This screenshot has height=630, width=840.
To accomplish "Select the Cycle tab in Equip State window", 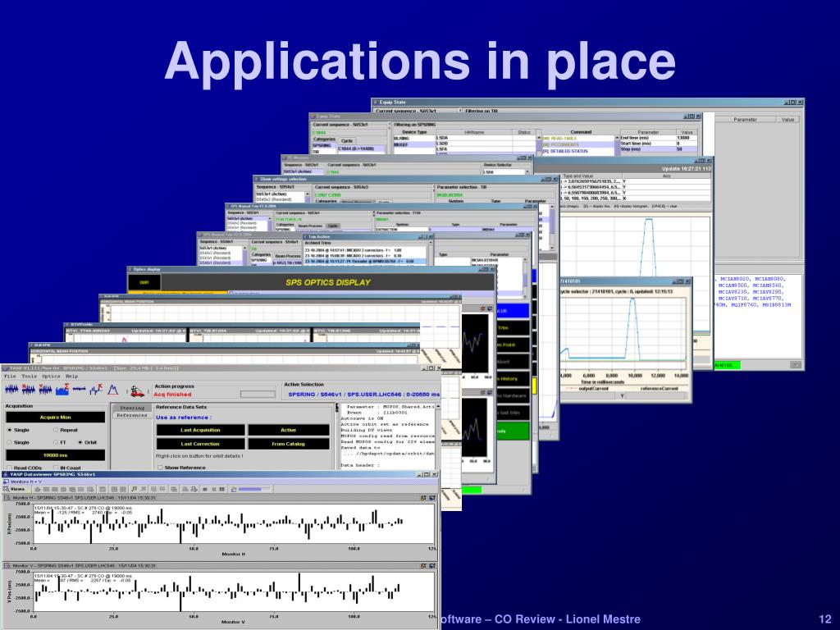I will click(x=347, y=140).
